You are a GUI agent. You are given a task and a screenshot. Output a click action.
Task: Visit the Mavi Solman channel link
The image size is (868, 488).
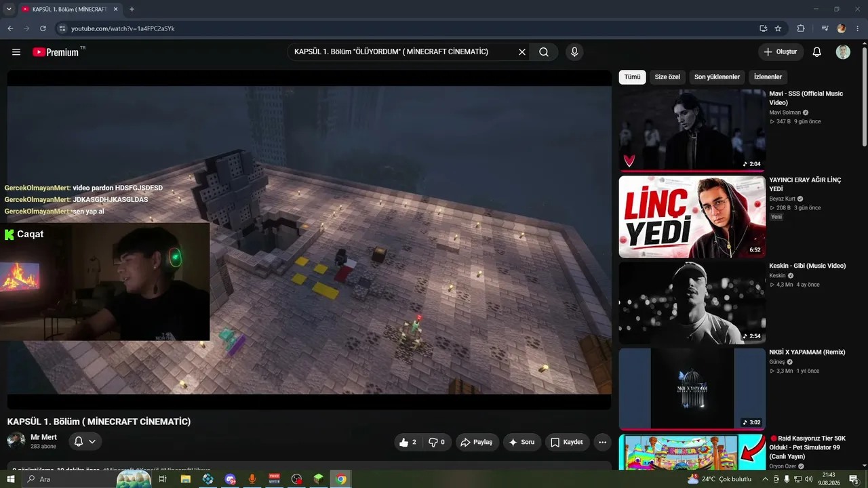point(785,113)
